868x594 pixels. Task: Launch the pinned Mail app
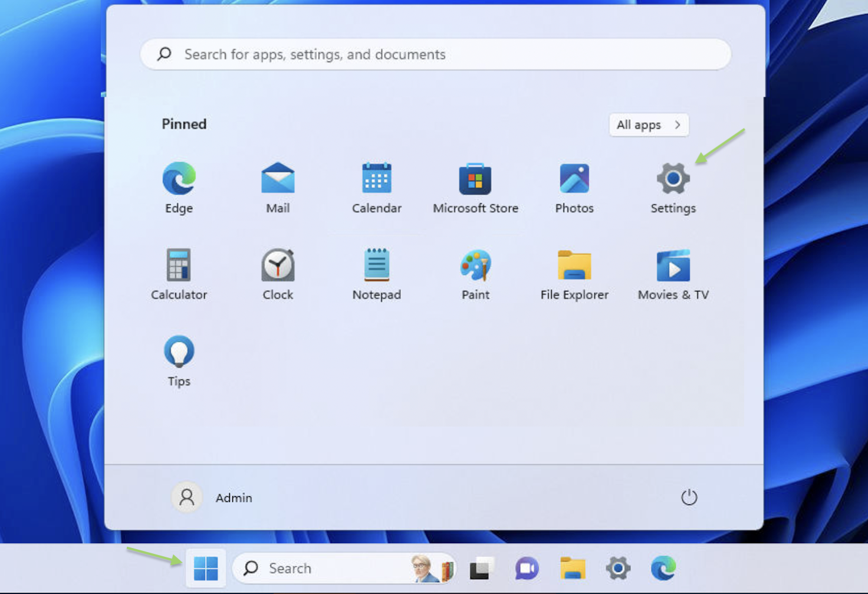pyautogui.click(x=278, y=189)
